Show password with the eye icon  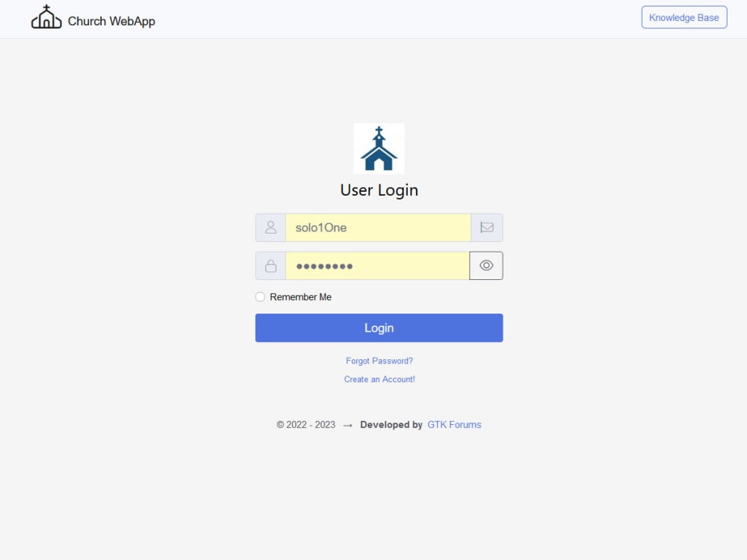click(486, 266)
